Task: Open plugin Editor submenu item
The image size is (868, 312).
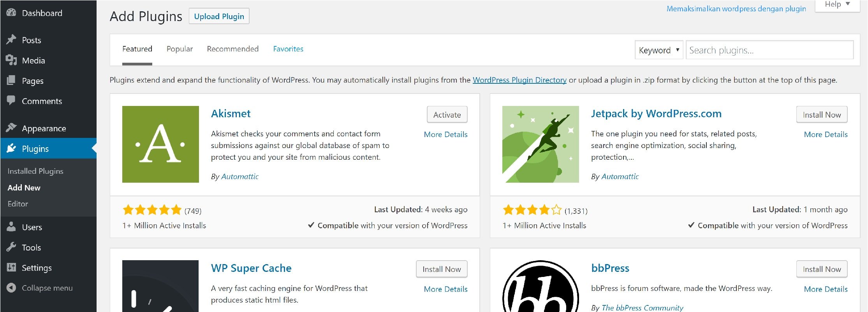Action: (18, 204)
